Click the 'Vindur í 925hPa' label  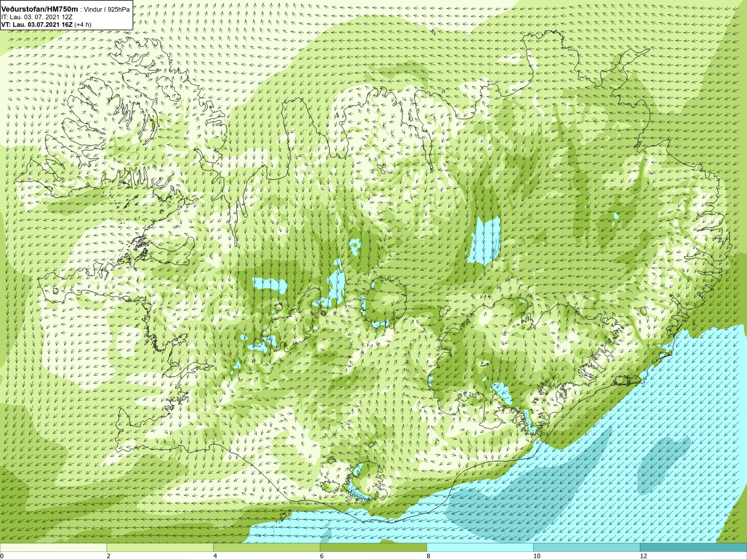[x=107, y=9]
